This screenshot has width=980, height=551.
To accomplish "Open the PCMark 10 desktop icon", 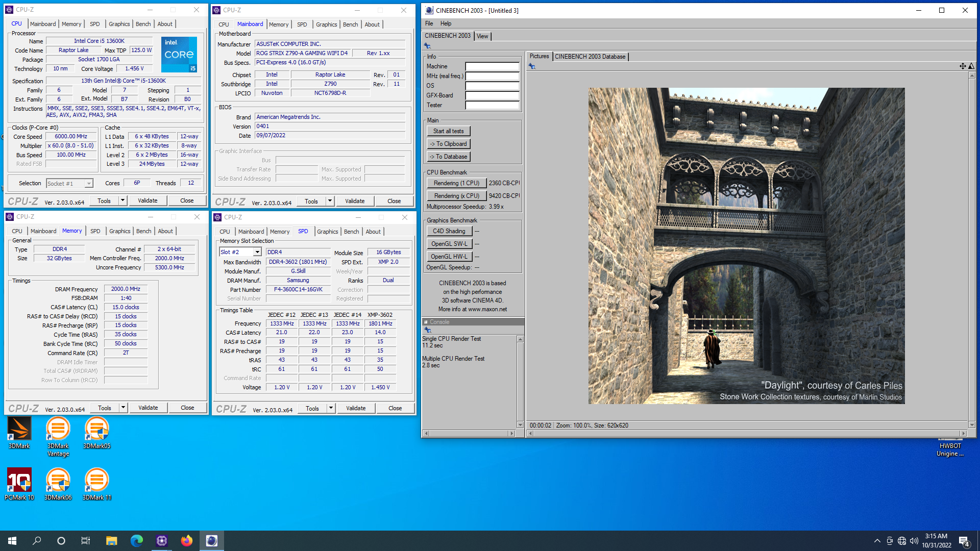I will click(19, 484).
